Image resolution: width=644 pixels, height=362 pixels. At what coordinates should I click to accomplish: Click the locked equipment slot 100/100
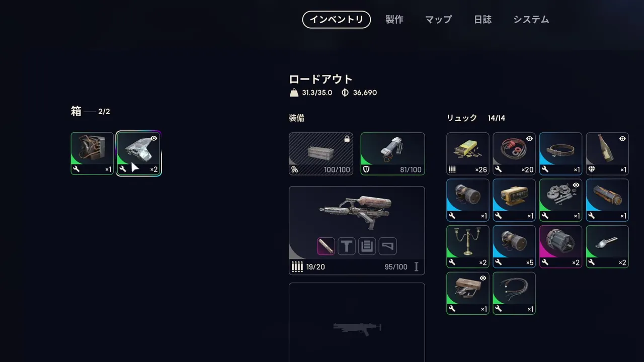(321, 154)
